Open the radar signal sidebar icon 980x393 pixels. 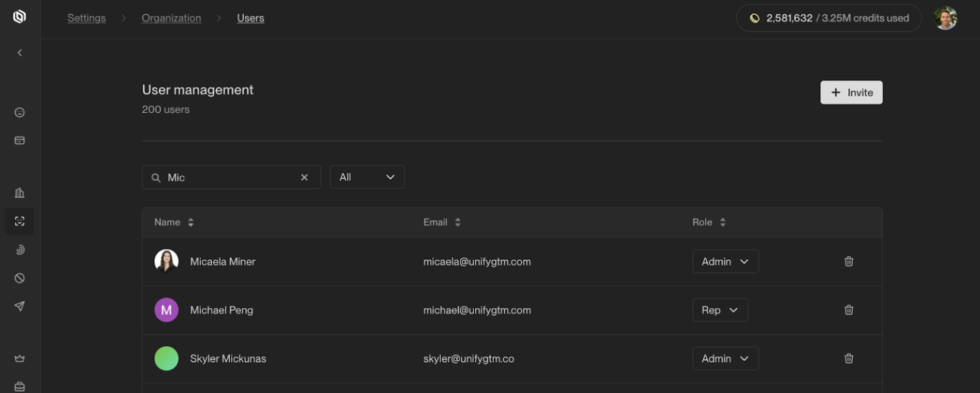click(x=20, y=250)
